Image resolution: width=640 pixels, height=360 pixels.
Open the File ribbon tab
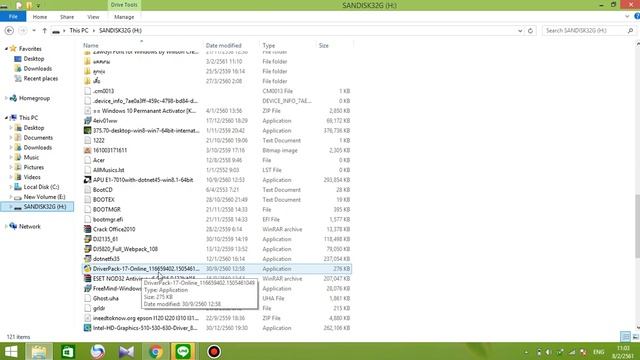[13, 17]
